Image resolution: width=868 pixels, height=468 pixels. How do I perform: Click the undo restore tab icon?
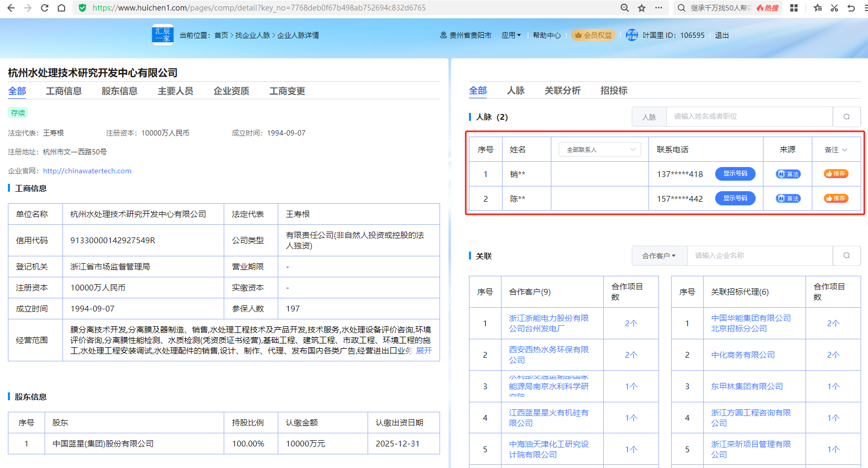[851, 8]
